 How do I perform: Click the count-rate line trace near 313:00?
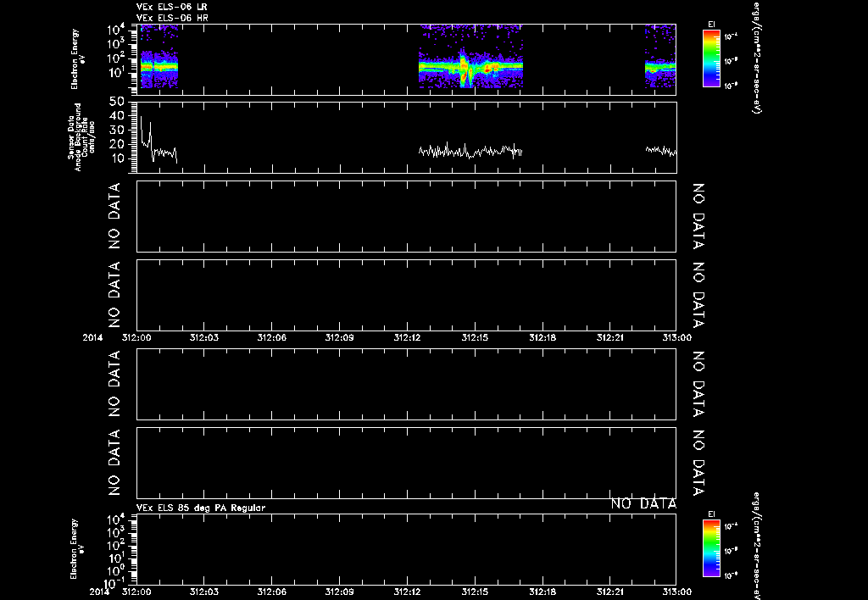click(x=661, y=151)
